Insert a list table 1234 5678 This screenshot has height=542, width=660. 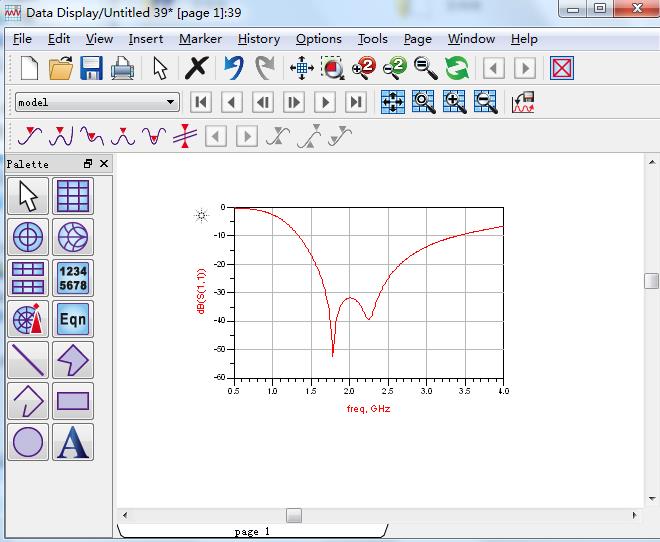coord(73,278)
